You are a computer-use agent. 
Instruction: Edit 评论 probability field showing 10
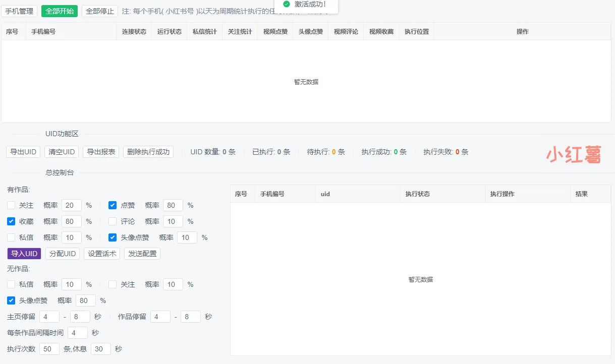(x=173, y=221)
